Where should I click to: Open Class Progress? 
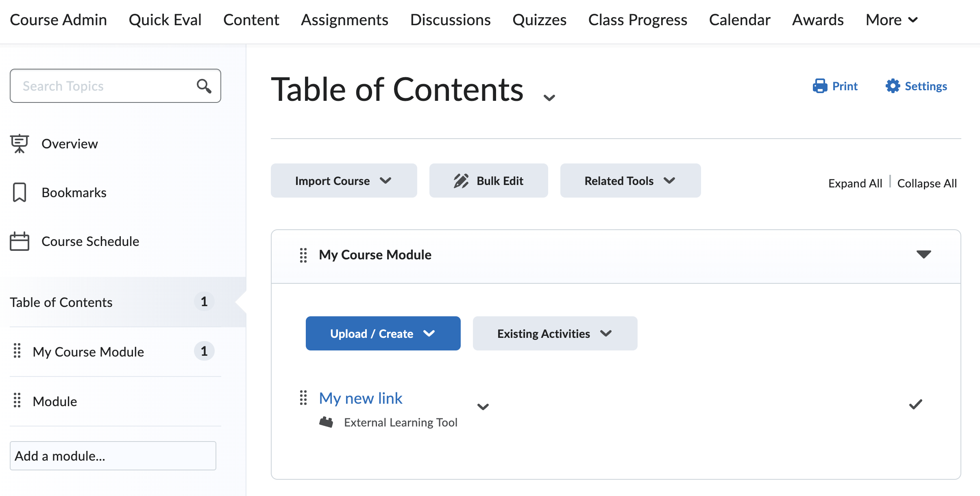[x=638, y=20]
